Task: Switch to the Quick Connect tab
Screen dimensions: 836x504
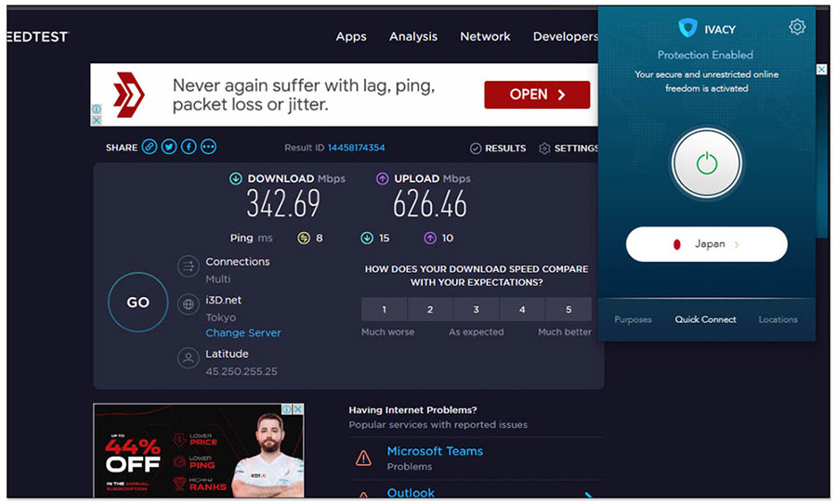Action: [x=705, y=319]
